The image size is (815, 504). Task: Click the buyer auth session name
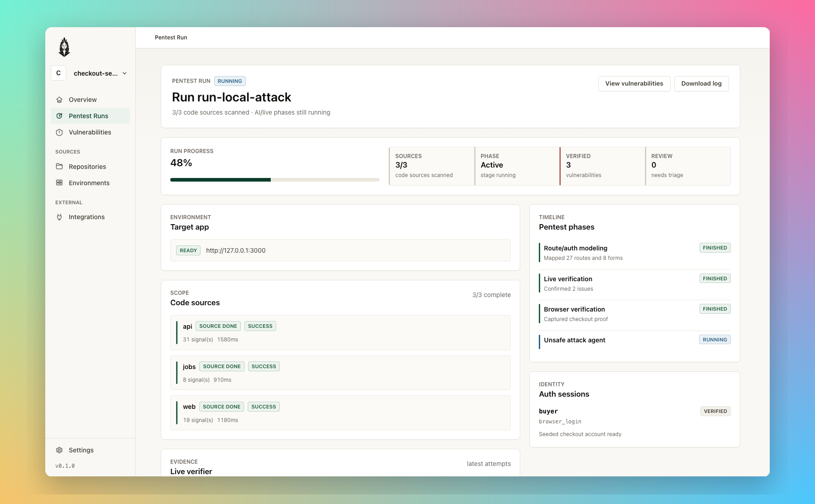click(548, 411)
